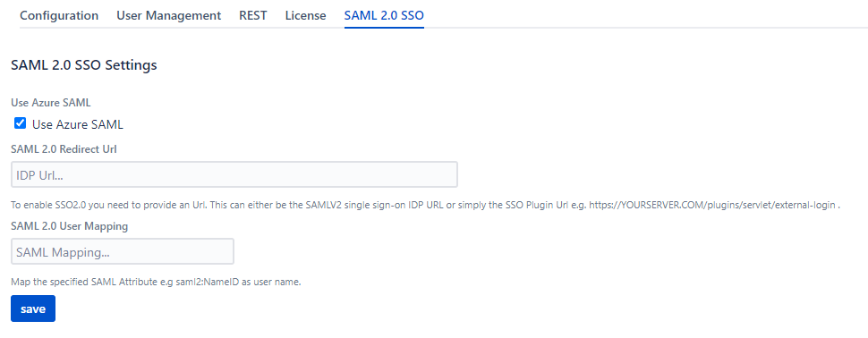Open the Configuration tab
Viewport: 868px width, 338px height.
tap(59, 15)
